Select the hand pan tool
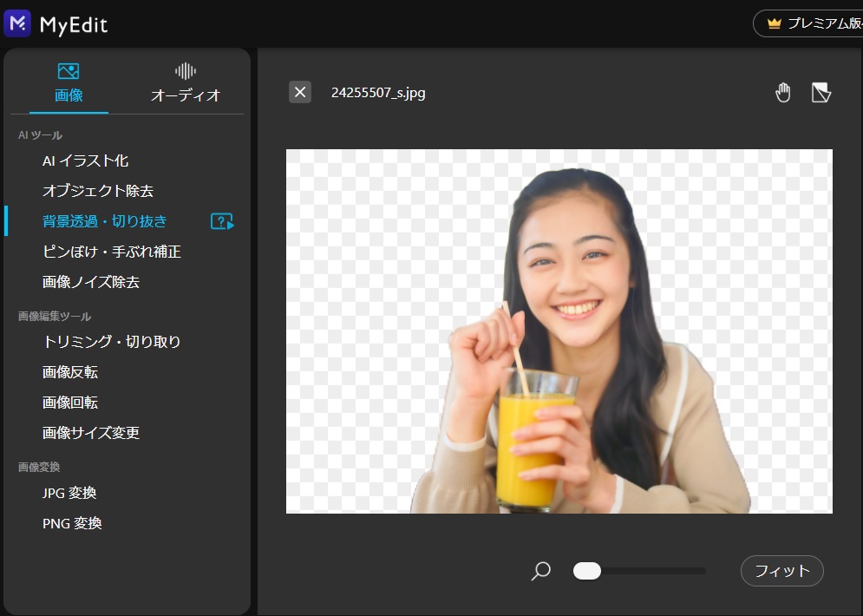863x616 pixels. [x=782, y=93]
